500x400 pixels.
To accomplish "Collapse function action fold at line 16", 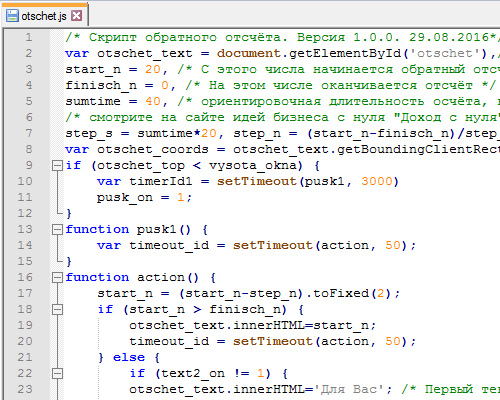I will pos(57,277).
